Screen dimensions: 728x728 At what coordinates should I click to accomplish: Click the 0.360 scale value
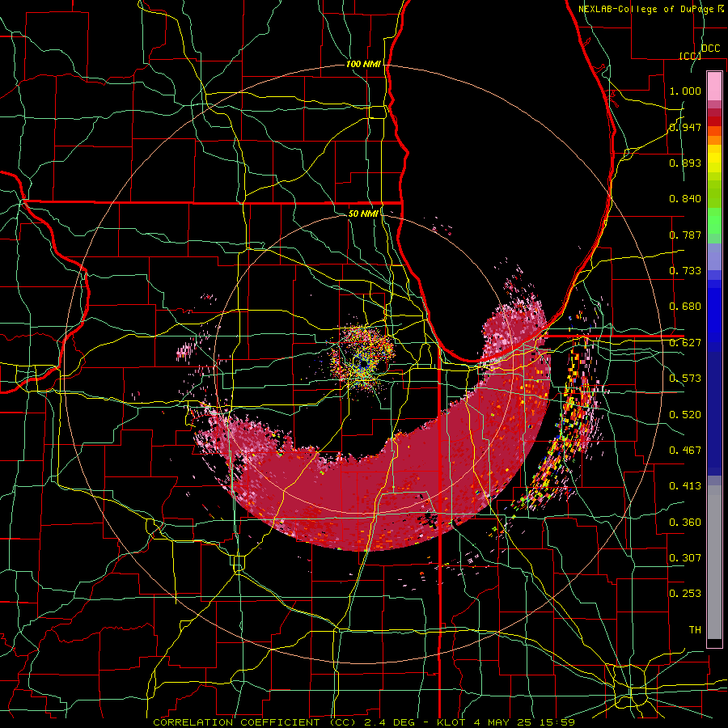coord(685,523)
